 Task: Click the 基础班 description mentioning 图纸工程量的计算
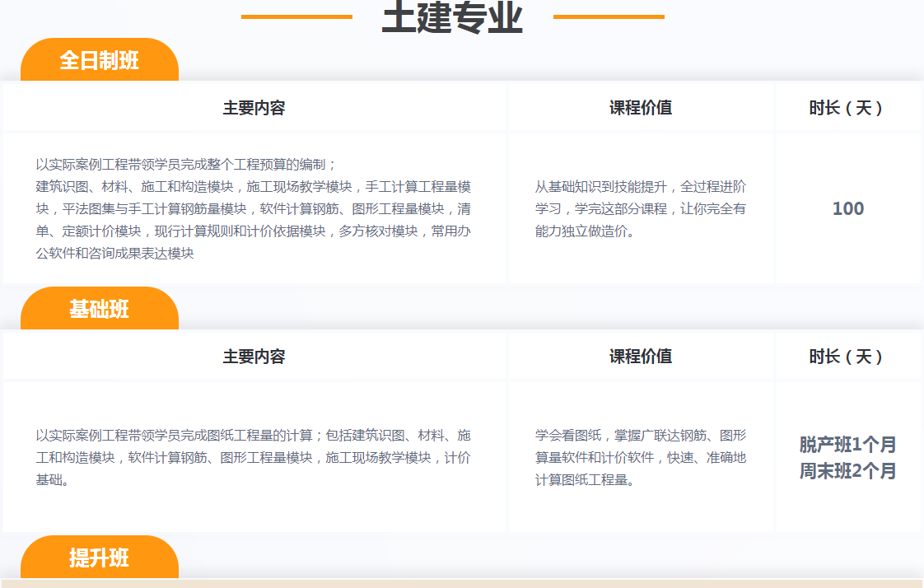click(254, 457)
